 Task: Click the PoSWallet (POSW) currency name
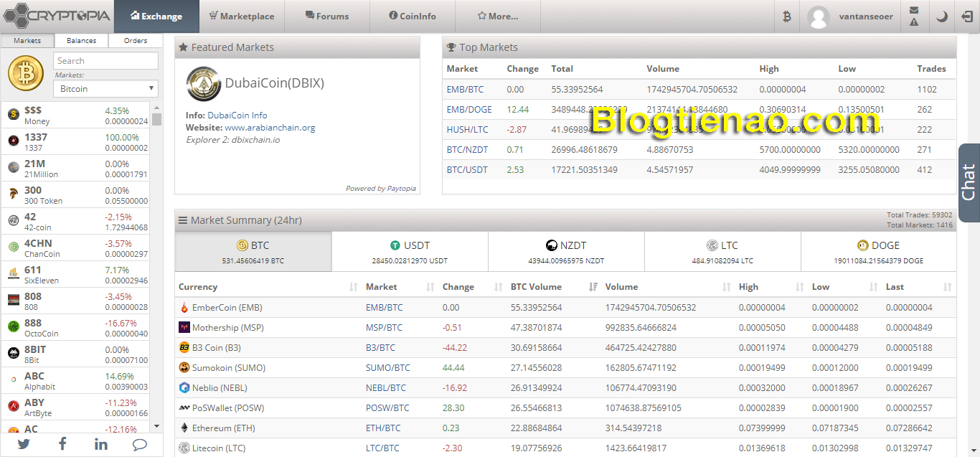(x=228, y=408)
